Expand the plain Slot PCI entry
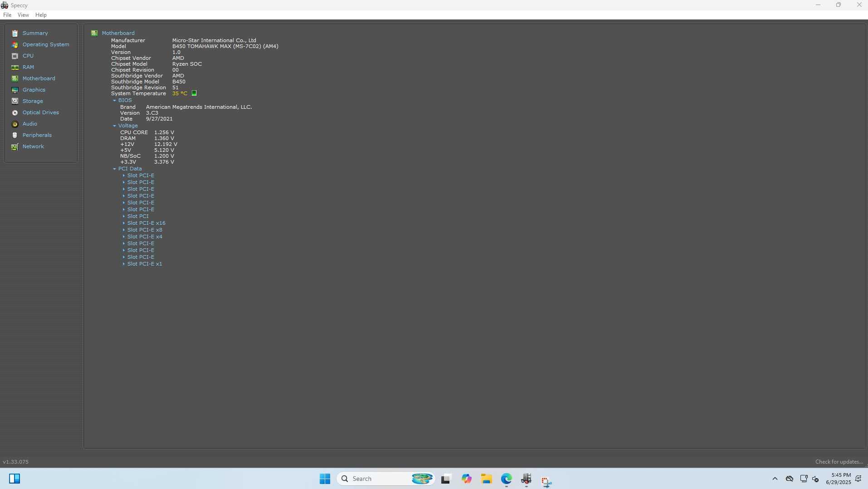The width and height of the screenshot is (868, 489). [123, 216]
